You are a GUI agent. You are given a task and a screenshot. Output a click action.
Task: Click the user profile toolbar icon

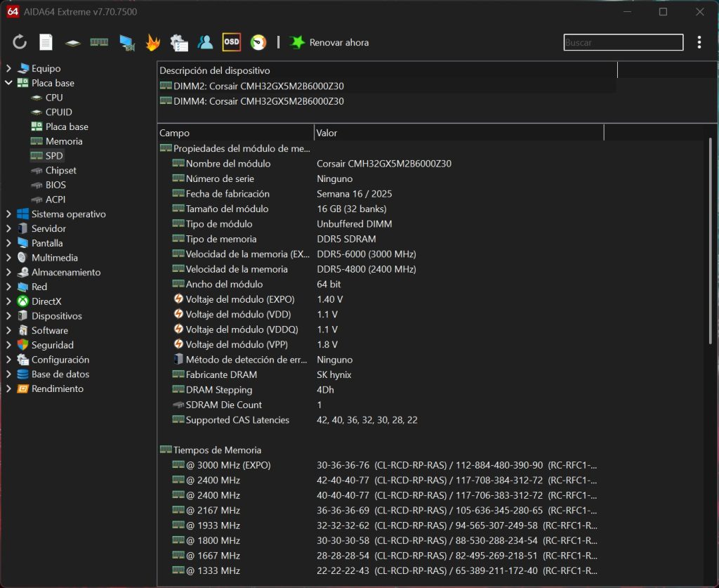pos(205,42)
